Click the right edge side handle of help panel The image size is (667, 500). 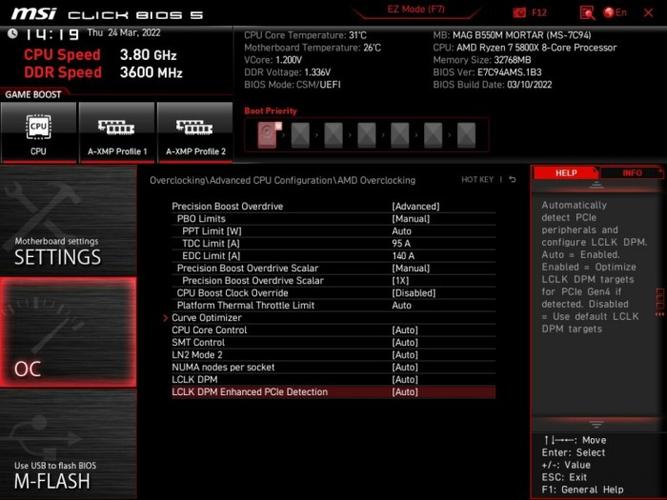660,301
